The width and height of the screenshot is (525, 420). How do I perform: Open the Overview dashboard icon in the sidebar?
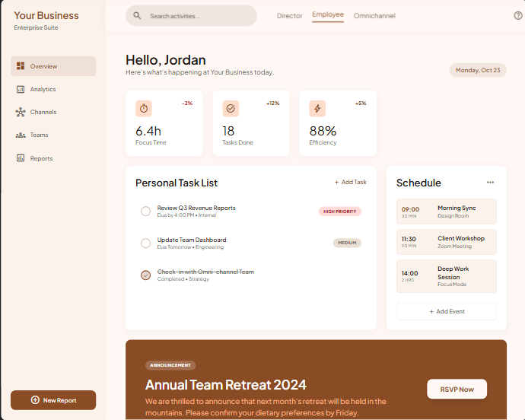[x=21, y=66]
